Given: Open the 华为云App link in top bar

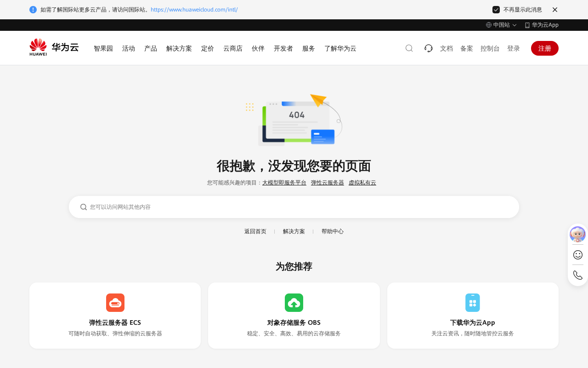Looking at the screenshot, I should point(545,25).
